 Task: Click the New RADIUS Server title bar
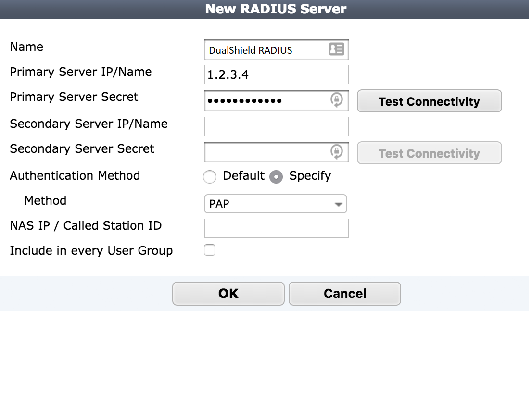[276, 9]
